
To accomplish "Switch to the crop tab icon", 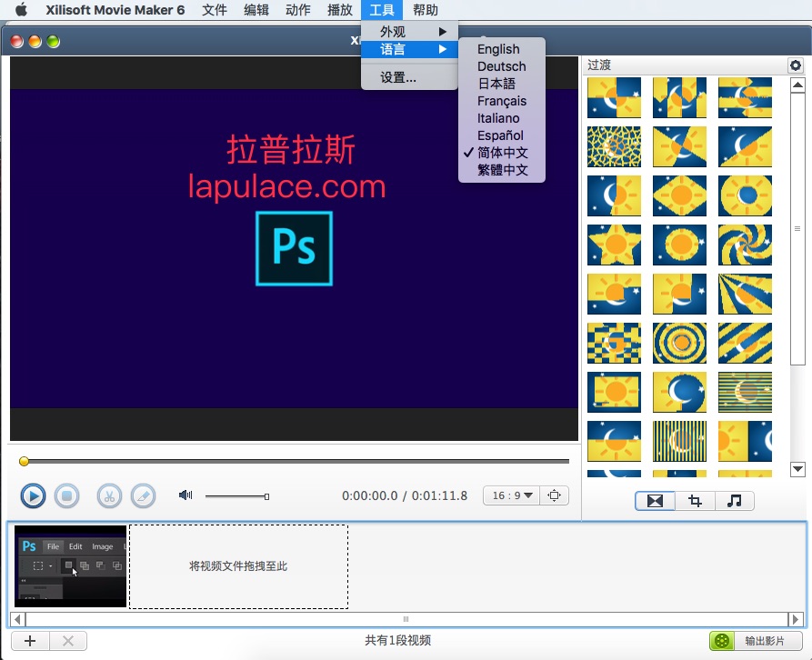I will pos(695,501).
